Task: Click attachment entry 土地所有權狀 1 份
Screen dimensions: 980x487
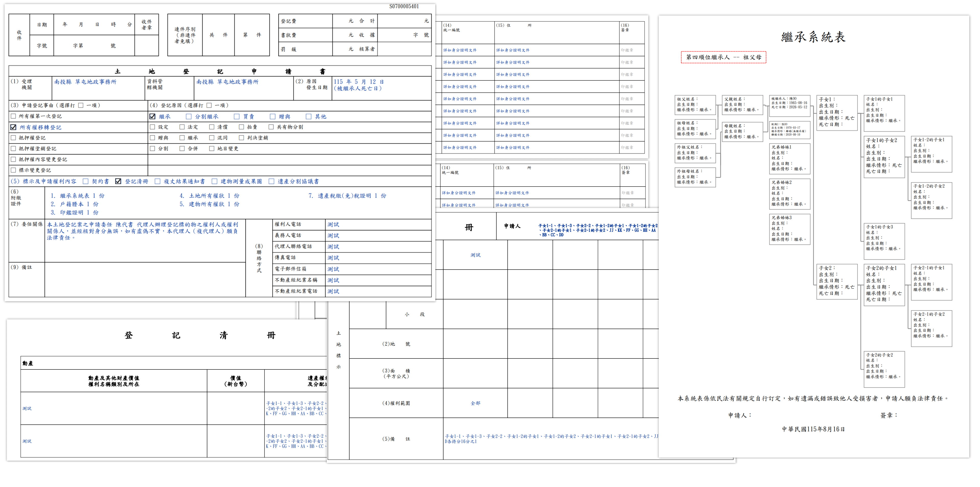Action: [x=210, y=196]
